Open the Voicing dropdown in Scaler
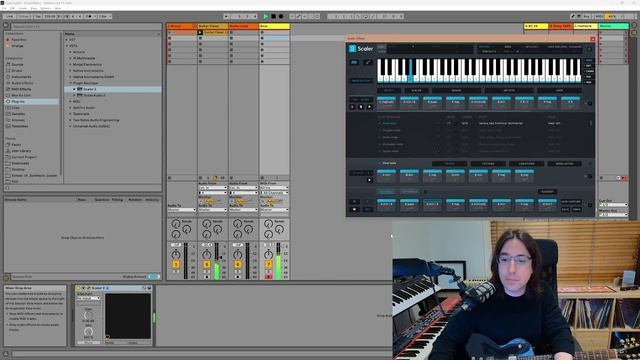640x360 pixels. [x=488, y=164]
